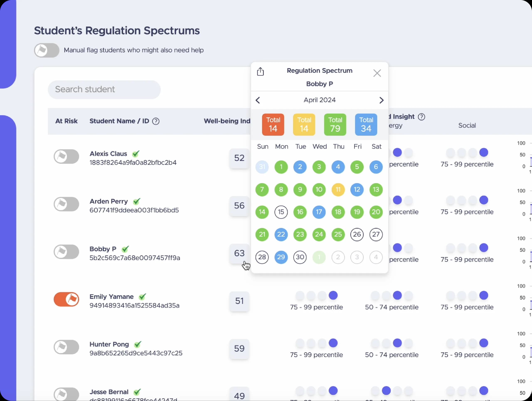Image resolution: width=532 pixels, height=401 pixels.
Task: Select the blue Total 34 category
Action: 366,125
